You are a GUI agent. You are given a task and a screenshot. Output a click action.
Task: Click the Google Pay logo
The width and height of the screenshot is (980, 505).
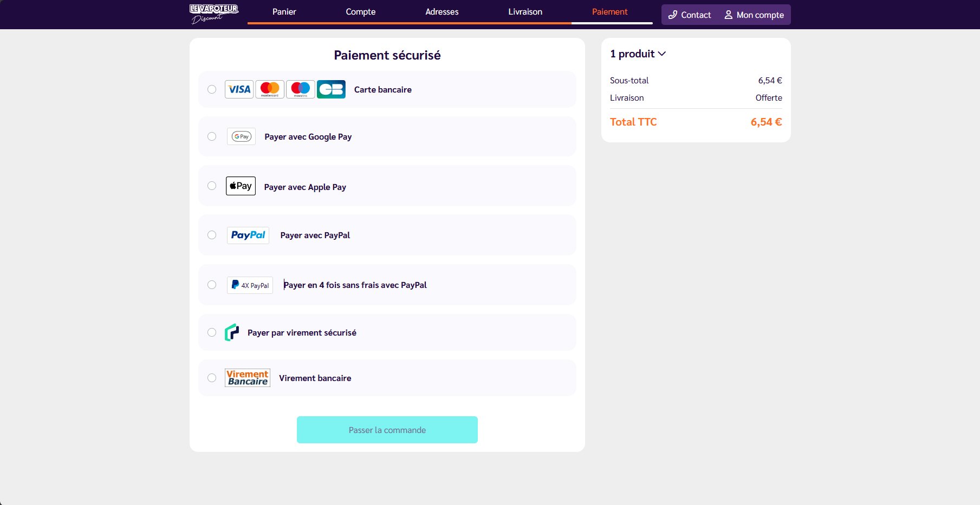pos(241,136)
